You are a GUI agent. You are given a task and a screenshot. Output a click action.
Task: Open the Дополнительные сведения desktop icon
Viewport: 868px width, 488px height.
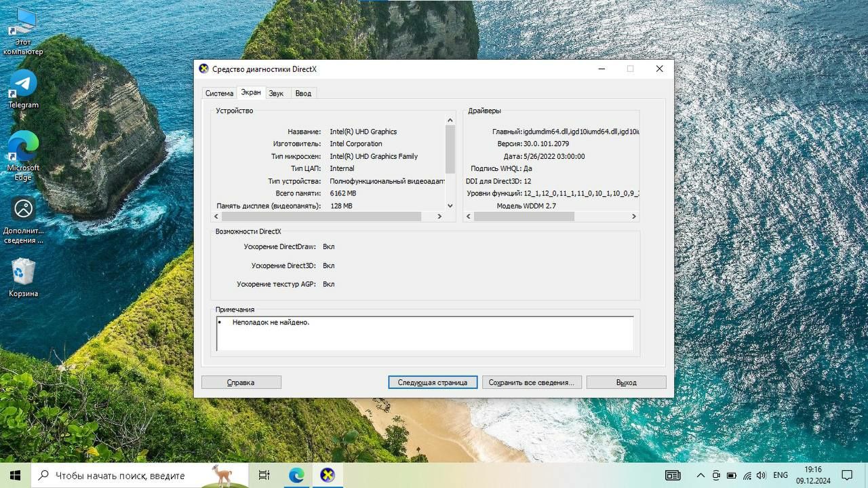(x=23, y=221)
